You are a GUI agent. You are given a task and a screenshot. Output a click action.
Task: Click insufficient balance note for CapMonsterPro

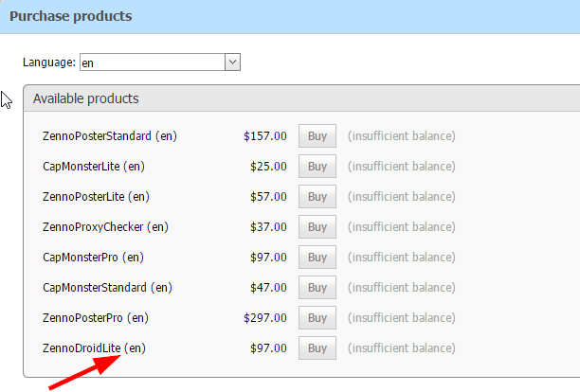pos(401,258)
